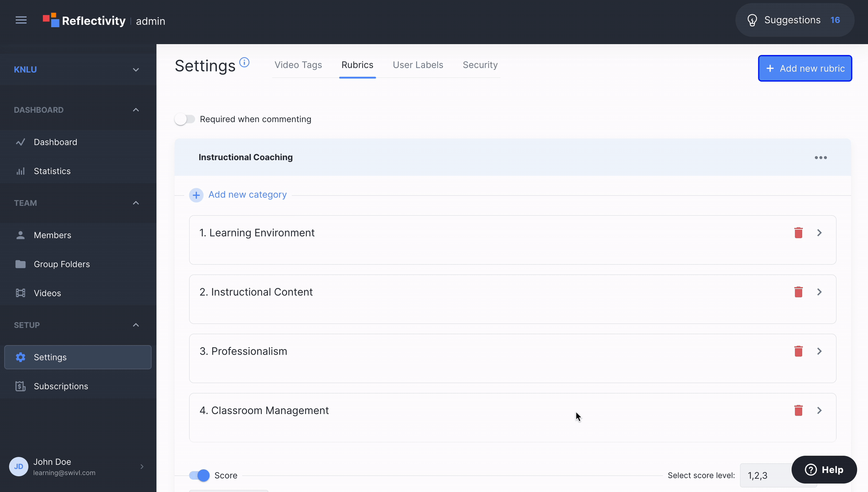
Task: Click the Videos icon in sidebar
Action: point(20,293)
